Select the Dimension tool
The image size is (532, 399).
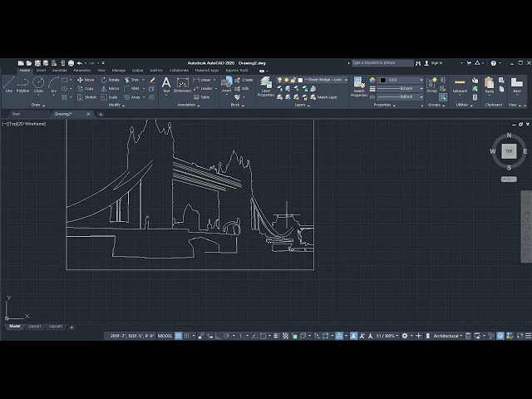click(x=183, y=85)
